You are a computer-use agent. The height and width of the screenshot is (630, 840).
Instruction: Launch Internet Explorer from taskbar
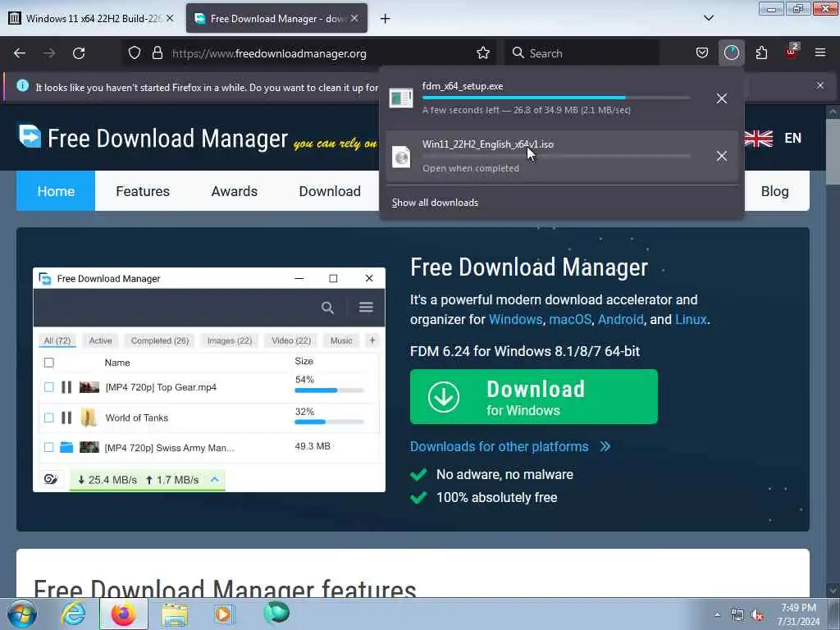(x=73, y=614)
